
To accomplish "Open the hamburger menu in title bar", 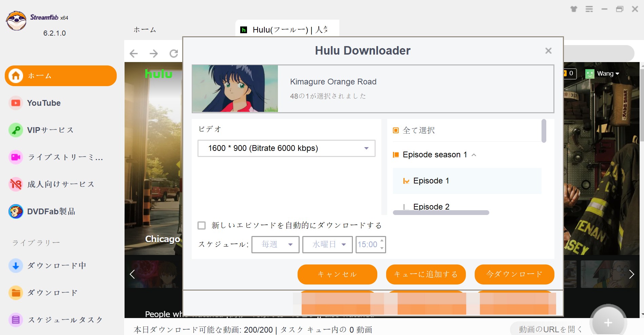I will coord(589,9).
